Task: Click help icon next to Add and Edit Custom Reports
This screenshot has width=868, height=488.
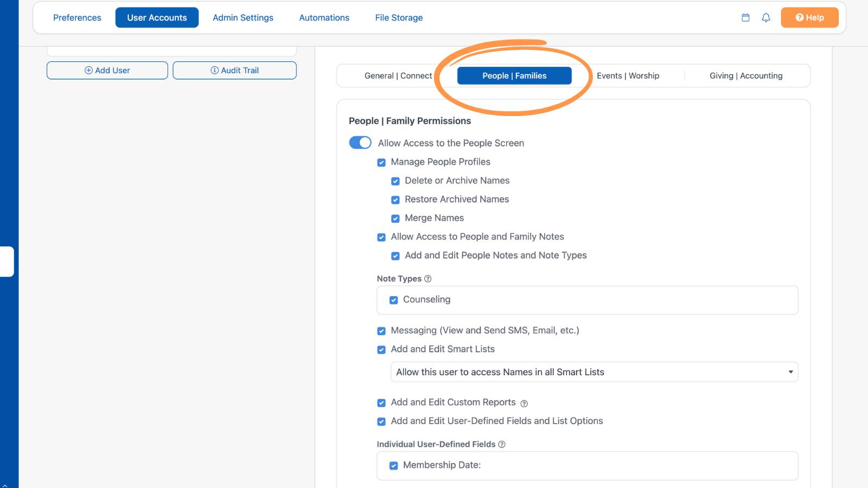Action: (524, 403)
